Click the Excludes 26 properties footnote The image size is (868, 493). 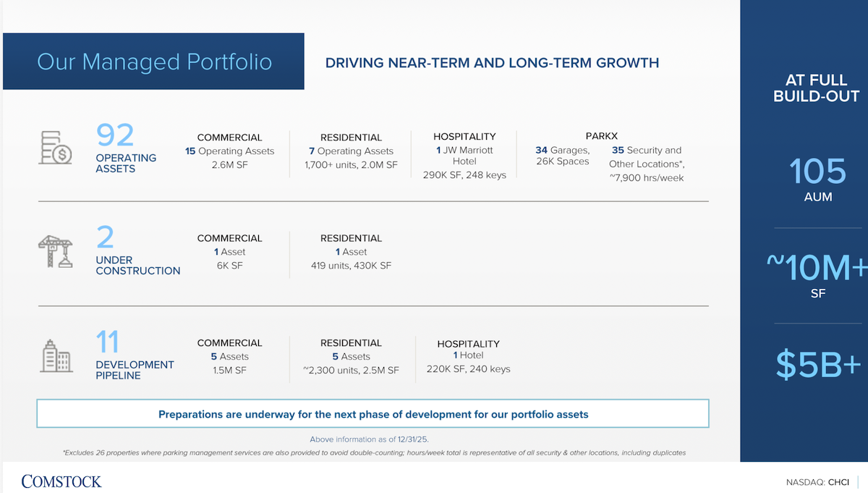[x=374, y=453]
